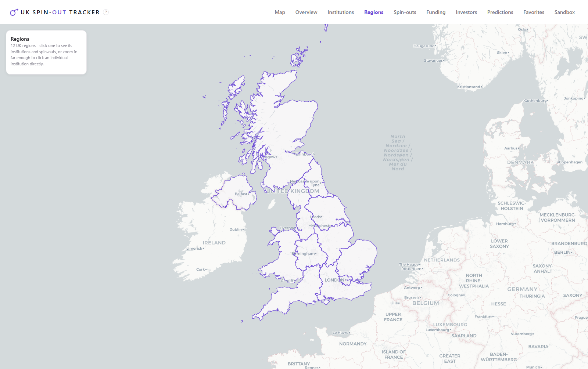Image resolution: width=588 pixels, height=369 pixels.
Task: Click the UK SPIN-OUT TRACKER title
Action: (60, 12)
